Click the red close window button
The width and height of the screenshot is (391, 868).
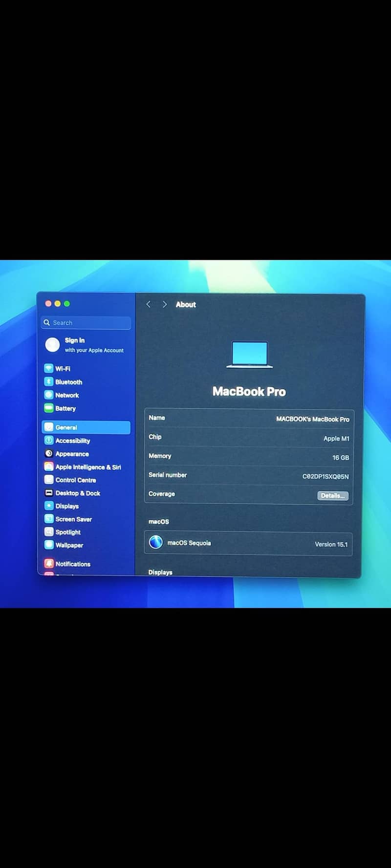tap(48, 304)
